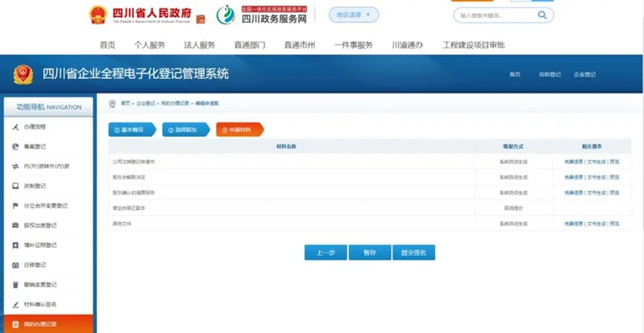Viewport: 644px width, 333px height.
Task: Click 完善信息 for 股东会解散决定
Action: 574,178
